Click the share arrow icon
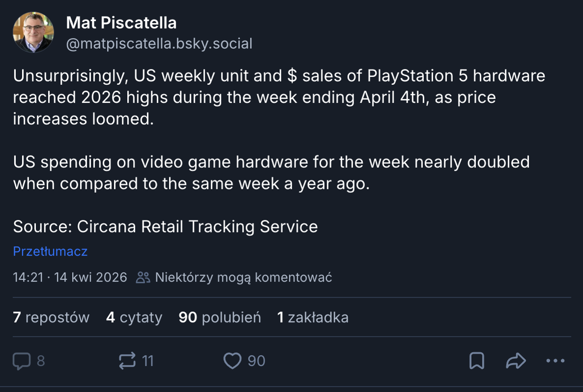Viewport: 583px width, 392px height. (x=516, y=362)
